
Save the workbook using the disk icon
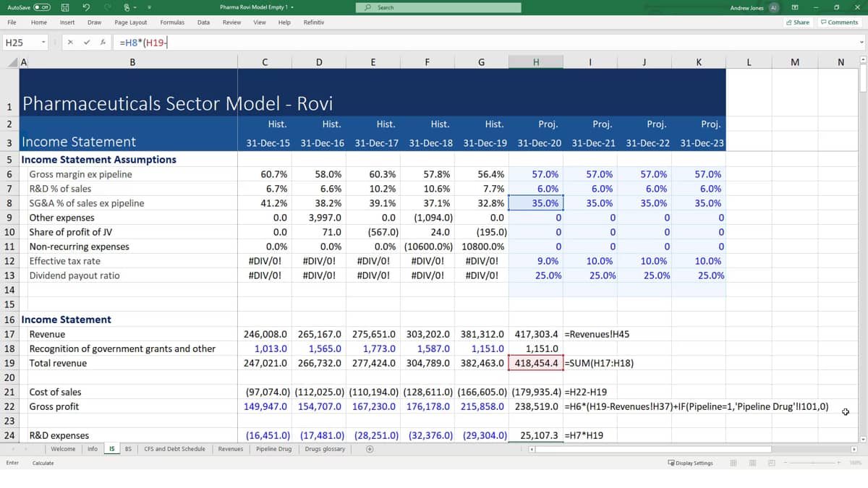coord(65,7)
